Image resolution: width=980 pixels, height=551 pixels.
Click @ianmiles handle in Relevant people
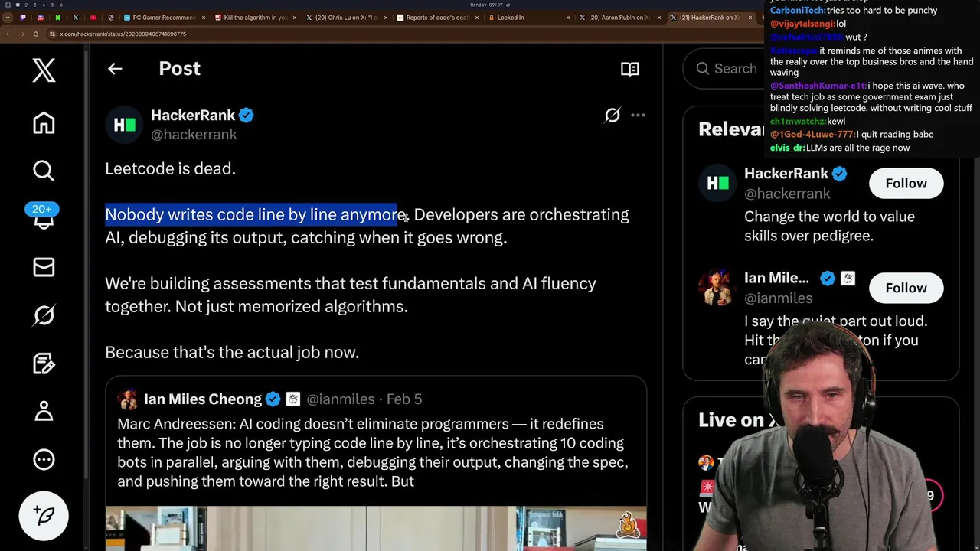778,298
